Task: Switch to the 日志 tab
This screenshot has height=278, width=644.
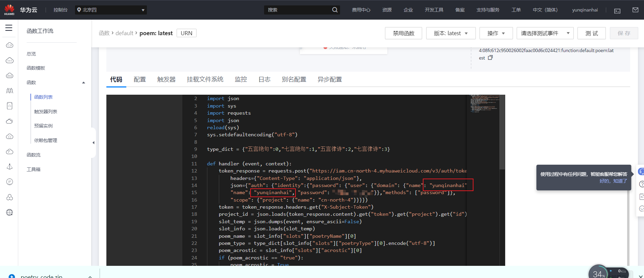Action: click(x=264, y=79)
